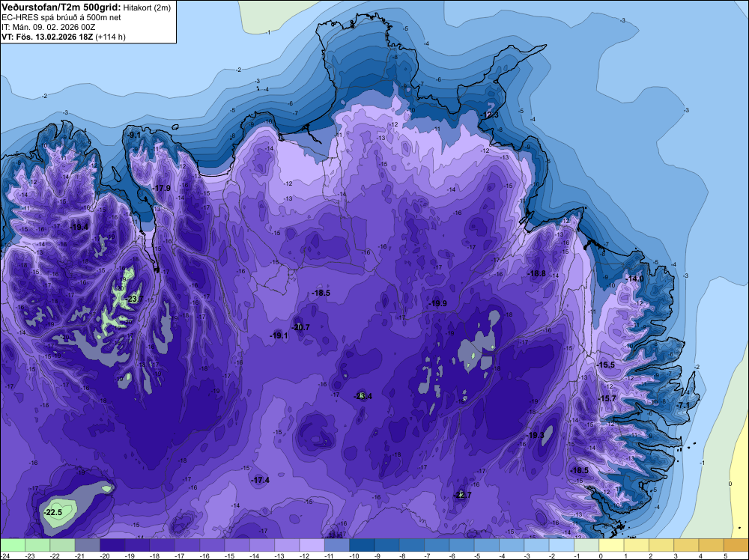Click the -9.1 temperature value

tap(135, 135)
